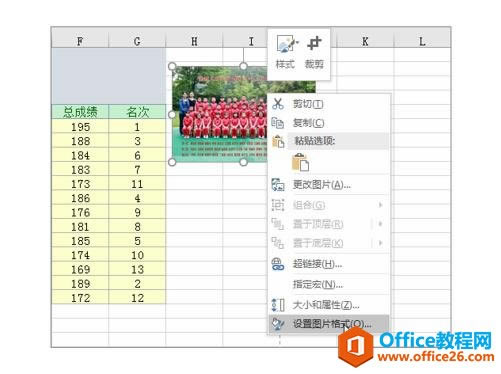Click the Copy icon in context menu
501x374 pixels.
pyautogui.click(x=278, y=123)
